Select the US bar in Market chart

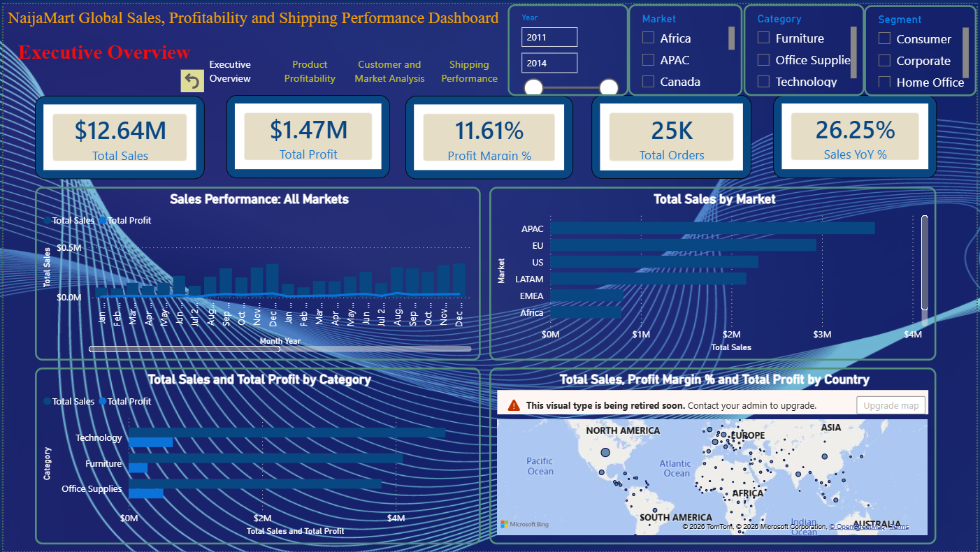654,262
